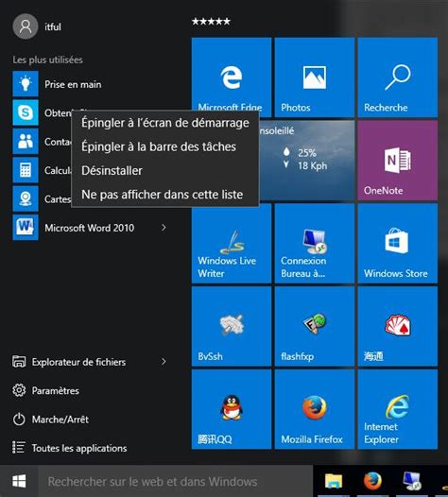Launch the OneNote tile
Viewport: 448px width, 497px height.
point(398,160)
